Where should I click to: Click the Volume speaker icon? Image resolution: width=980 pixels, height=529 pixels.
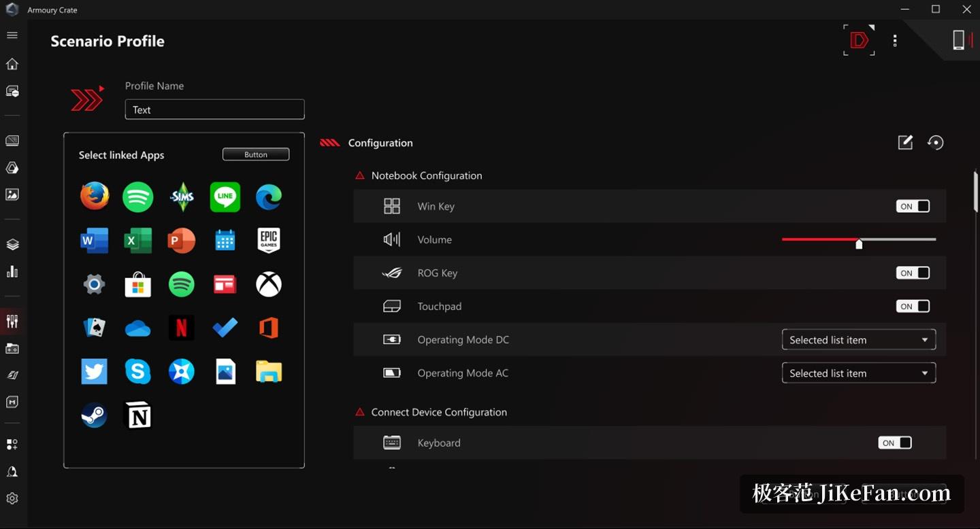pyautogui.click(x=392, y=239)
